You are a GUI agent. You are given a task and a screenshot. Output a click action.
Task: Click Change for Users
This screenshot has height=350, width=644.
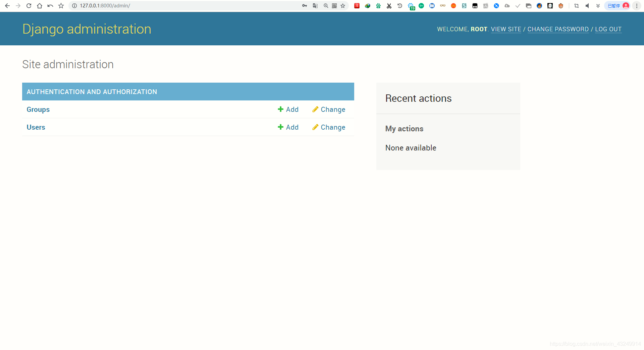tap(329, 127)
